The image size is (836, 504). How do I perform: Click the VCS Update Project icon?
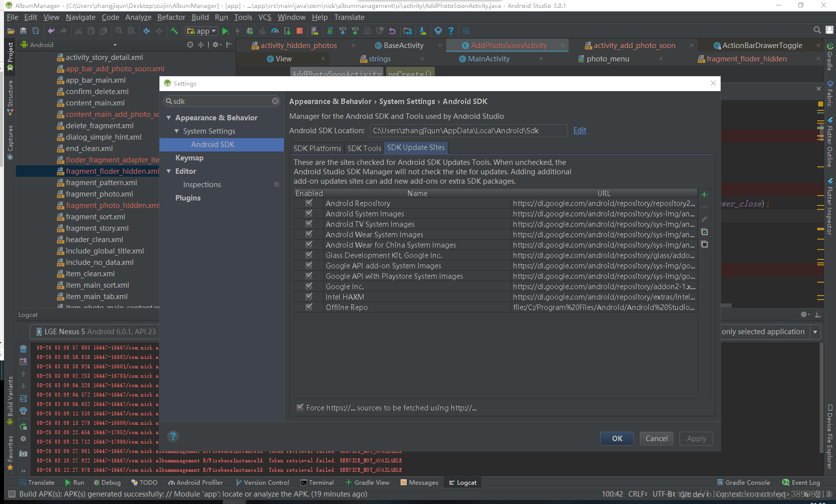pyautogui.click(x=342, y=31)
